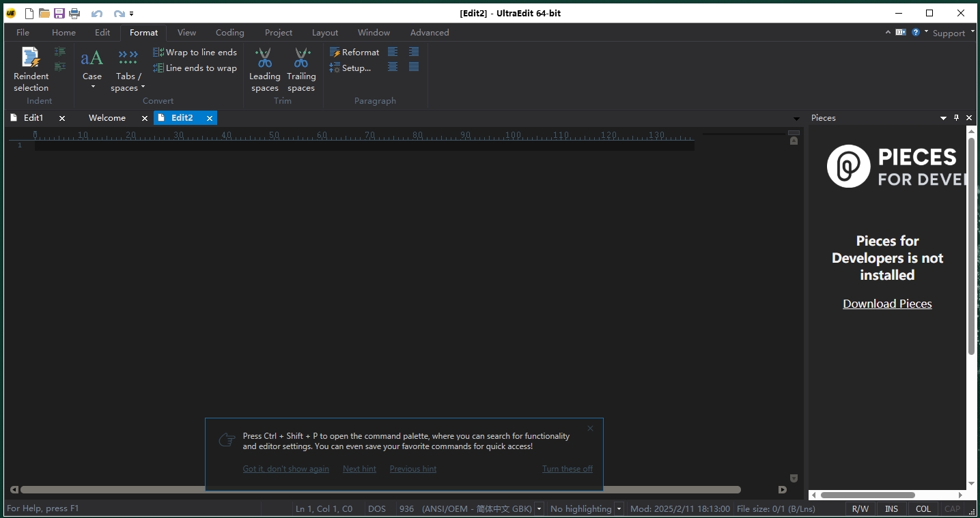Switch to the Coding ribbon tab

[x=230, y=32]
